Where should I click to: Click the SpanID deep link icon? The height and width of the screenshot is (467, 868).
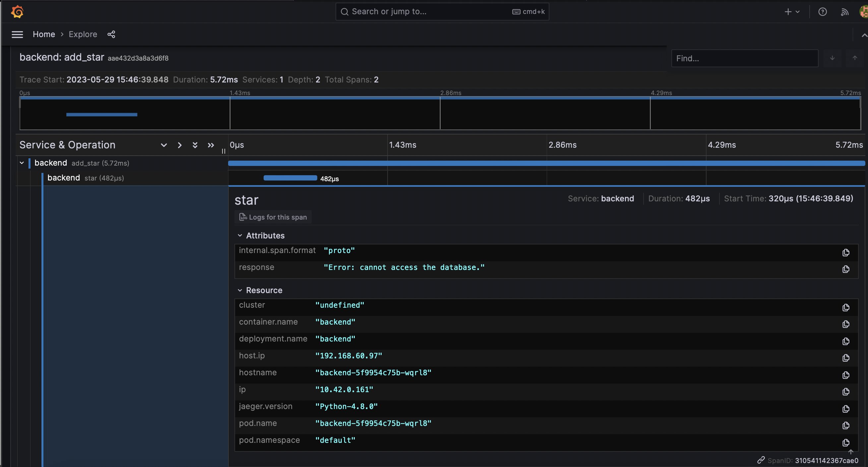(x=761, y=460)
